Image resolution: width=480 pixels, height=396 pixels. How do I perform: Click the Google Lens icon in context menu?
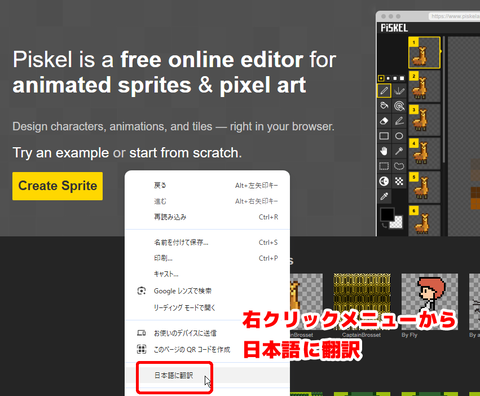[x=142, y=291]
